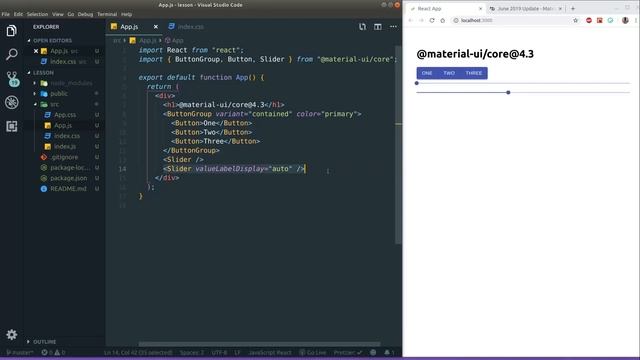Open the Explorer view in activity bar

11,31
